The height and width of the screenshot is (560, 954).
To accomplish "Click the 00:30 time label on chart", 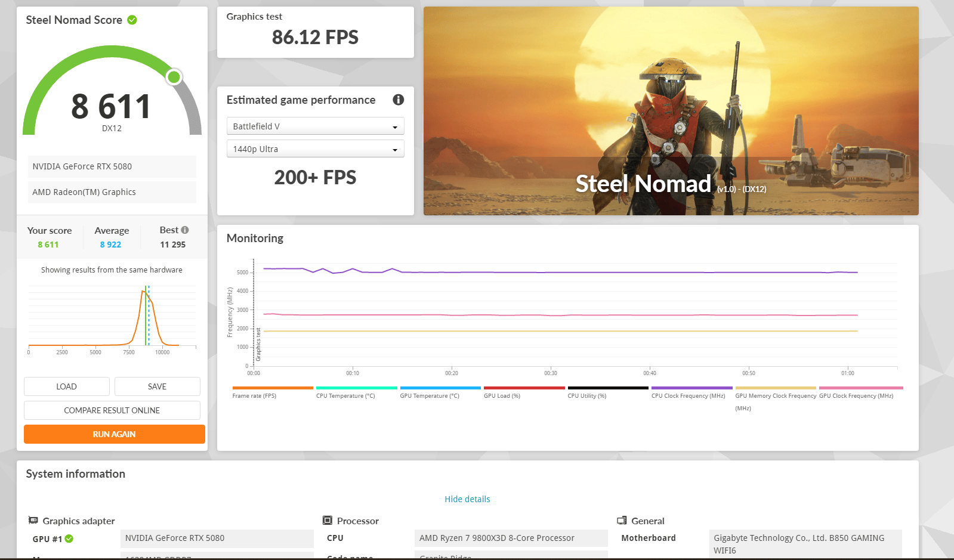I will (x=551, y=373).
